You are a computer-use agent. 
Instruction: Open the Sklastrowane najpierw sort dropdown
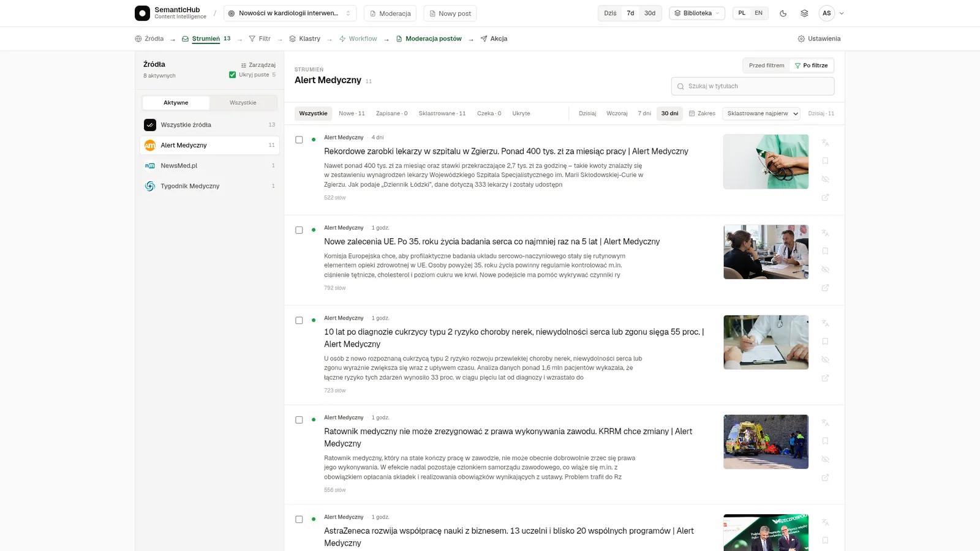pyautogui.click(x=761, y=113)
